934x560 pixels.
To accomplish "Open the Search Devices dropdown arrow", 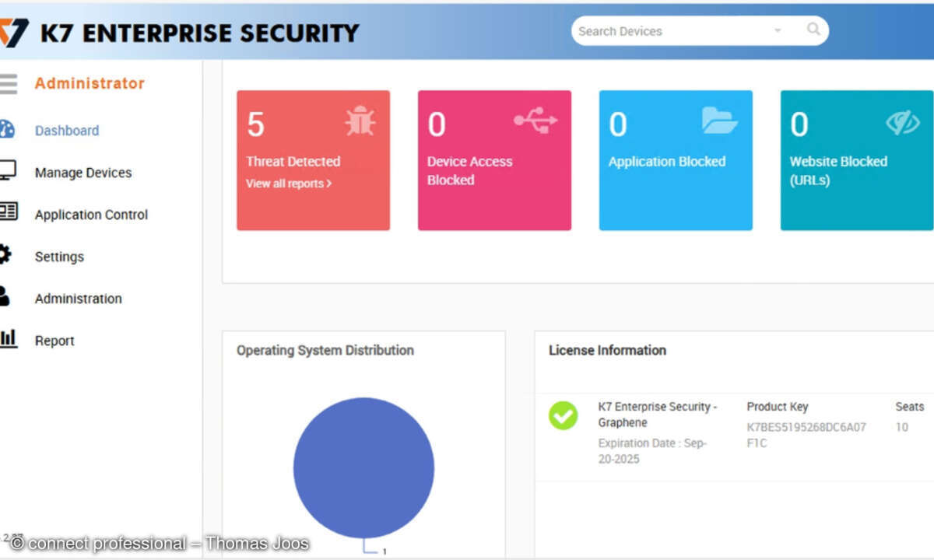I will tap(778, 31).
